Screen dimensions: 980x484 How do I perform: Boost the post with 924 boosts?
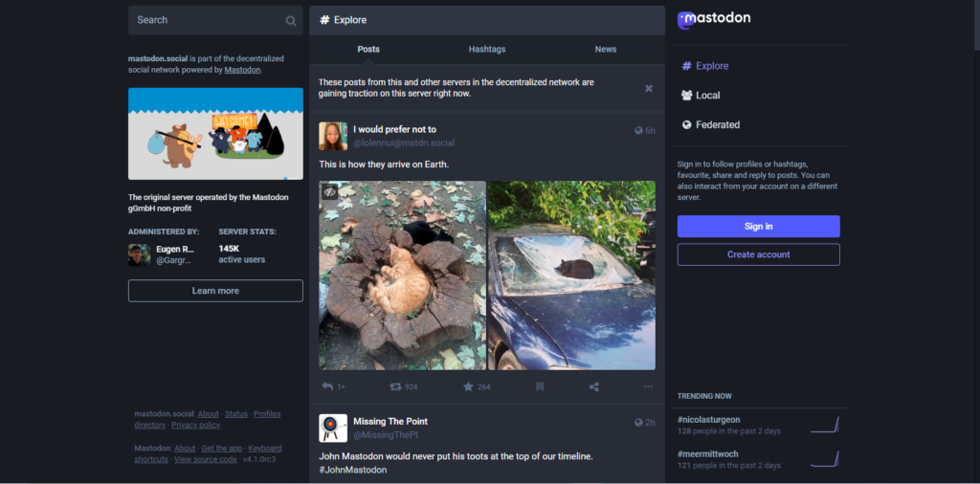click(395, 386)
